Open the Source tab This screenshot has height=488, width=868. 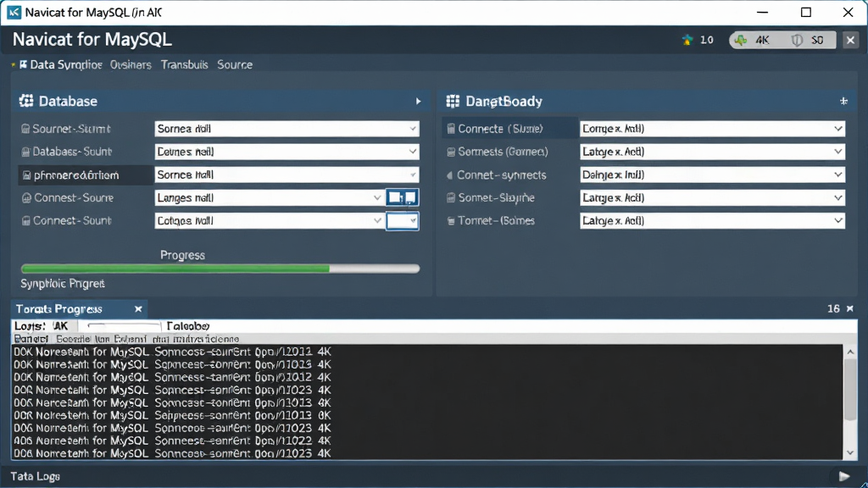point(235,64)
